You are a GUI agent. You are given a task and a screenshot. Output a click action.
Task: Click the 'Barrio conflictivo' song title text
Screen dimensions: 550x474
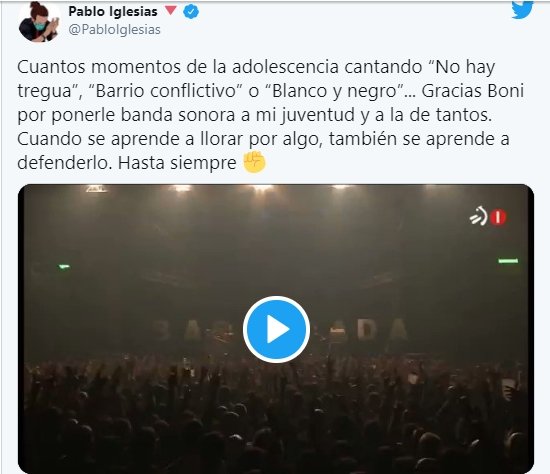coord(166,91)
